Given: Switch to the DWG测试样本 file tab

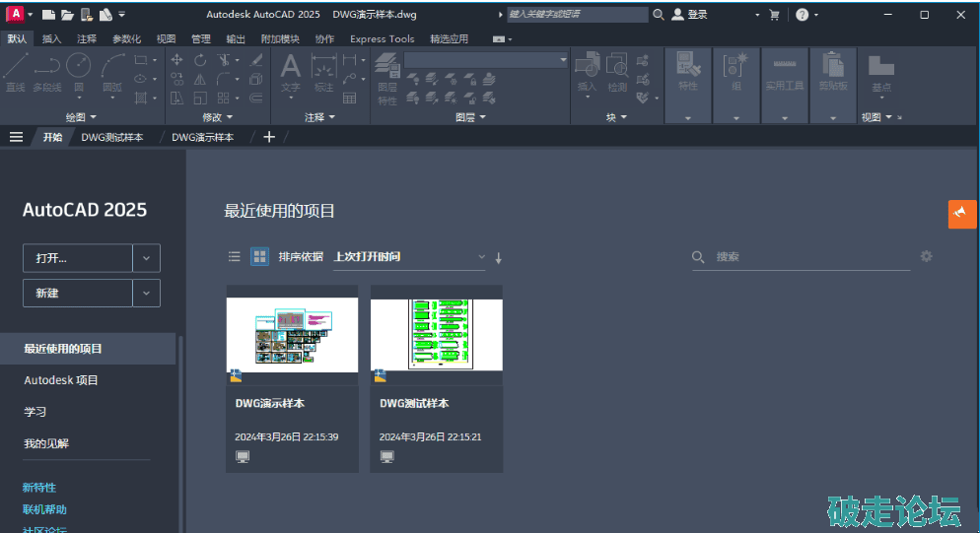Looking at the screenshot, I should (111, 137).
